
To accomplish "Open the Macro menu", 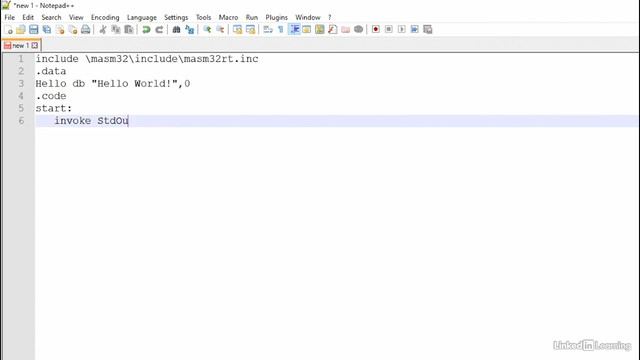I will pos(228,17).
